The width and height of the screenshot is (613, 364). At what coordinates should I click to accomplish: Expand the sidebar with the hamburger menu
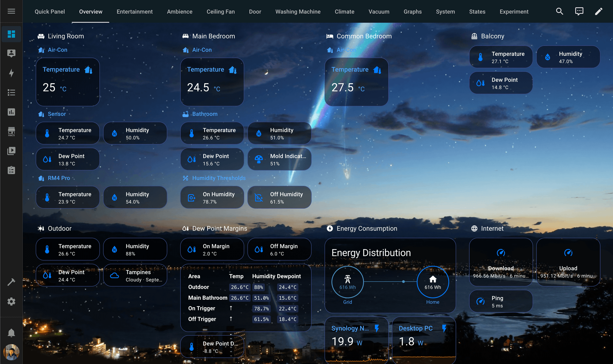(11, 11)
